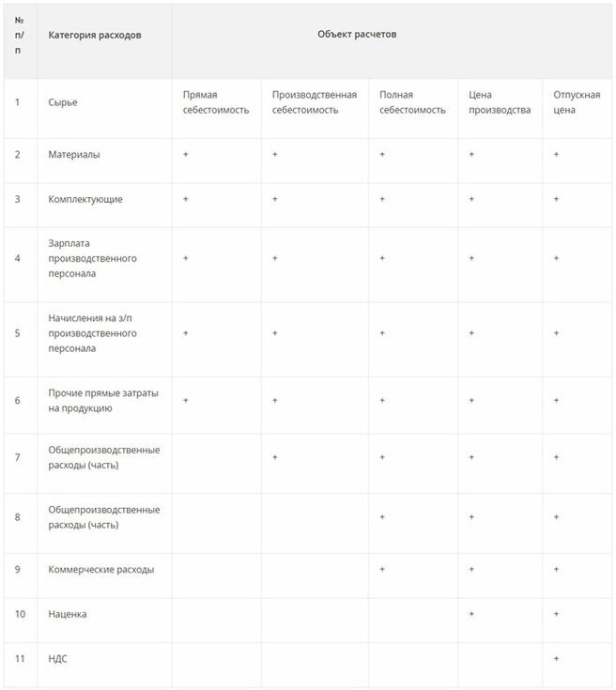Click the "Категория расходов" column header

(95, 36)
